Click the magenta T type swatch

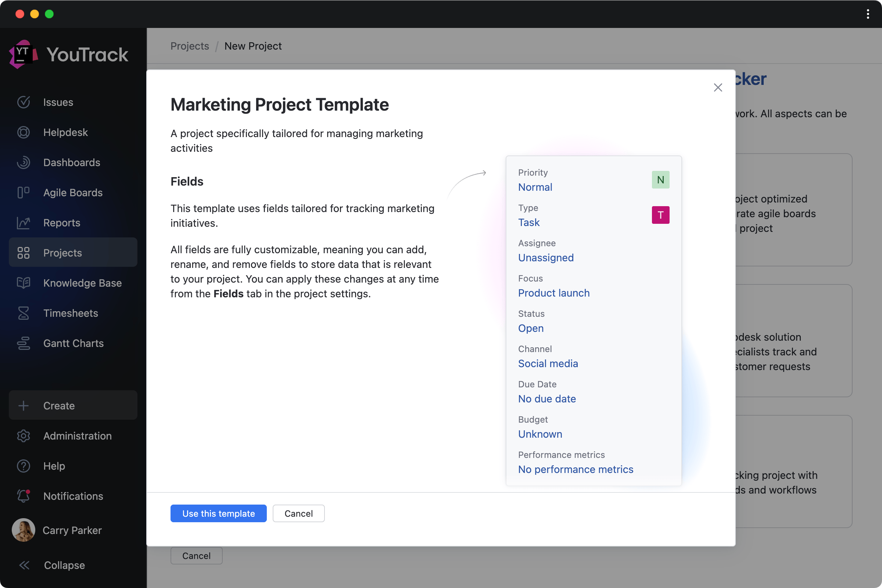pyautogui.click(x=660, y=215)
